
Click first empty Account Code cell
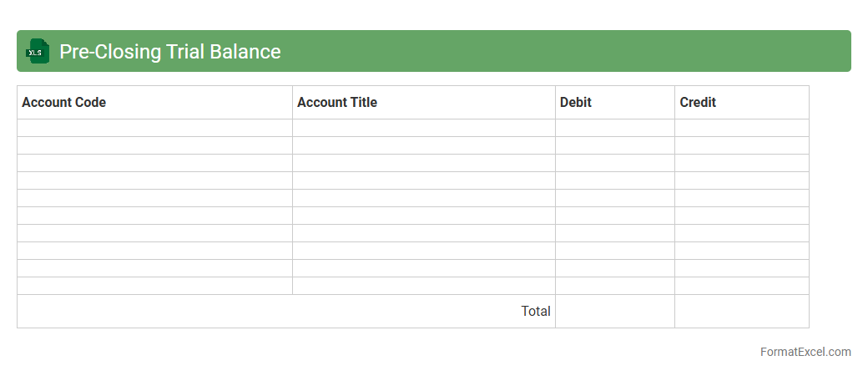tap(154, 128)
